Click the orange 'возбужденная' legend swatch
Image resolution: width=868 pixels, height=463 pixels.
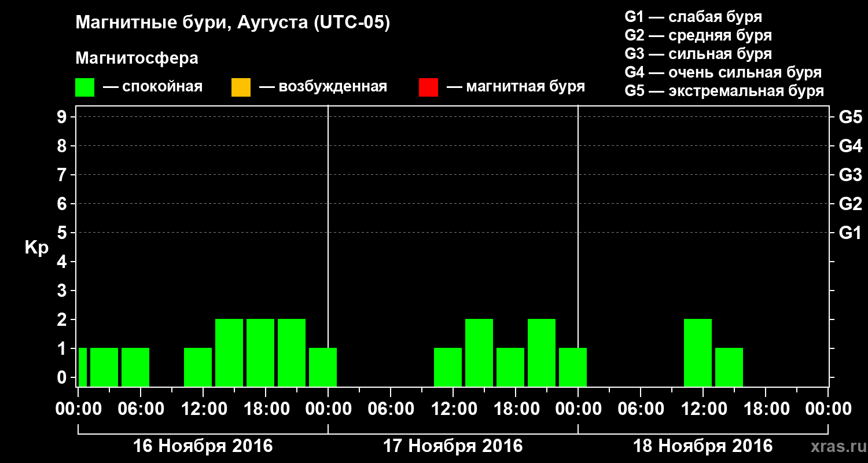[x=241, y=87]
